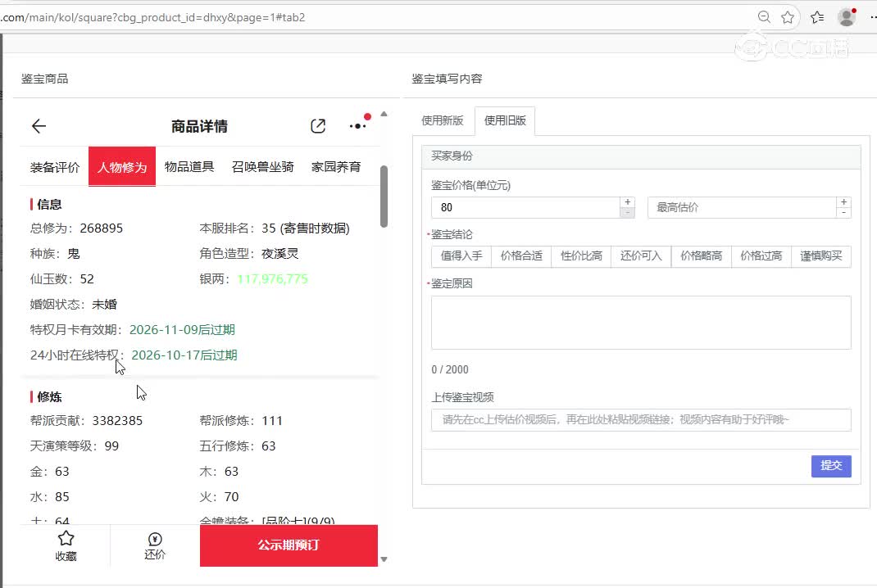
Task: Click the 还价 yen icon
Action: click(x=155, y=539)
